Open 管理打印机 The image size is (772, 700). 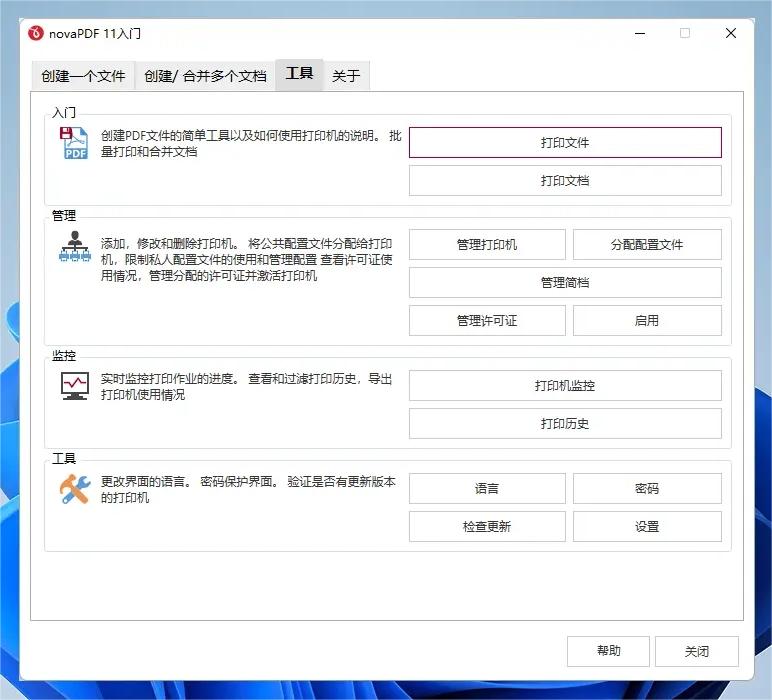tap(487, 245)
